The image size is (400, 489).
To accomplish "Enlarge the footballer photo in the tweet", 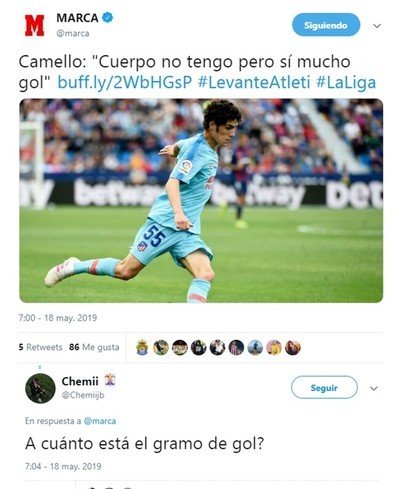I will 201,201.
